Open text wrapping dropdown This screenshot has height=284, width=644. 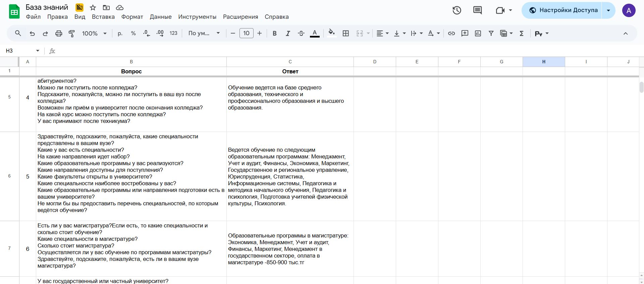pos(417,33)
